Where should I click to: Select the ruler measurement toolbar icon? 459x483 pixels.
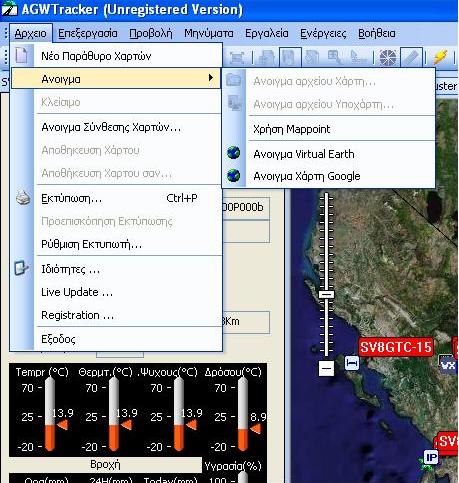(411, 57)
